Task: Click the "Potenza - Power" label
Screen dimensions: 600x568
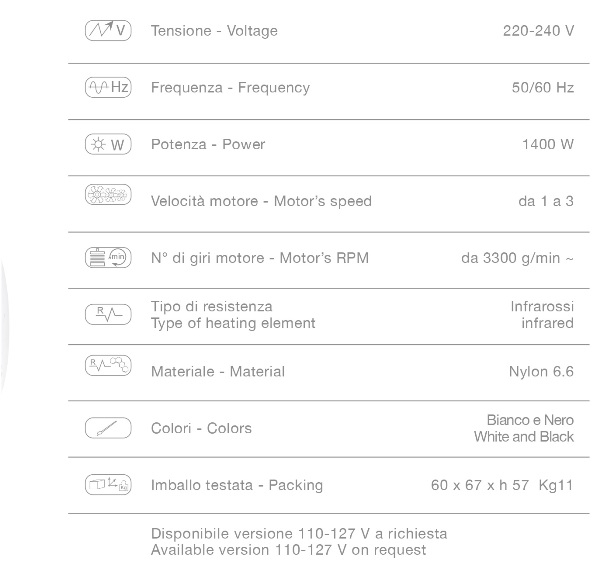Action: pos(208,145)
